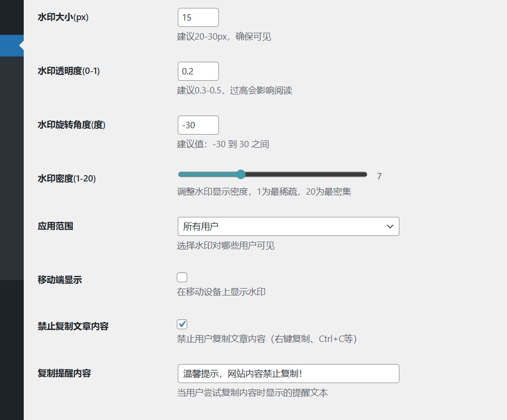Uncheck the 禁止复制文章内容 checkbox

(182, 324)
